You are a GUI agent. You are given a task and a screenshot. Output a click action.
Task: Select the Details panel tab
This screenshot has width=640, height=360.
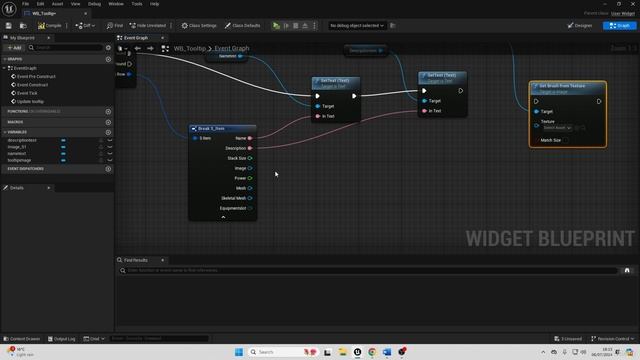tap(27, 188)
